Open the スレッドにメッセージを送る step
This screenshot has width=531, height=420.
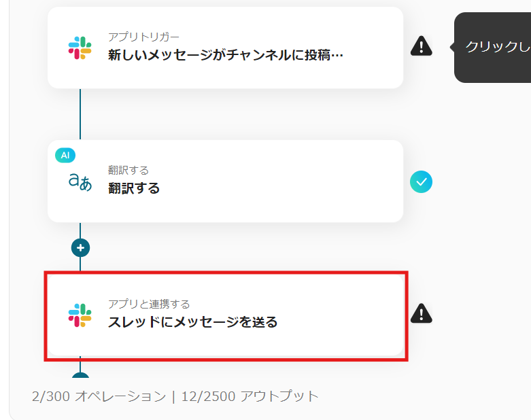click(x=226, y=315)
